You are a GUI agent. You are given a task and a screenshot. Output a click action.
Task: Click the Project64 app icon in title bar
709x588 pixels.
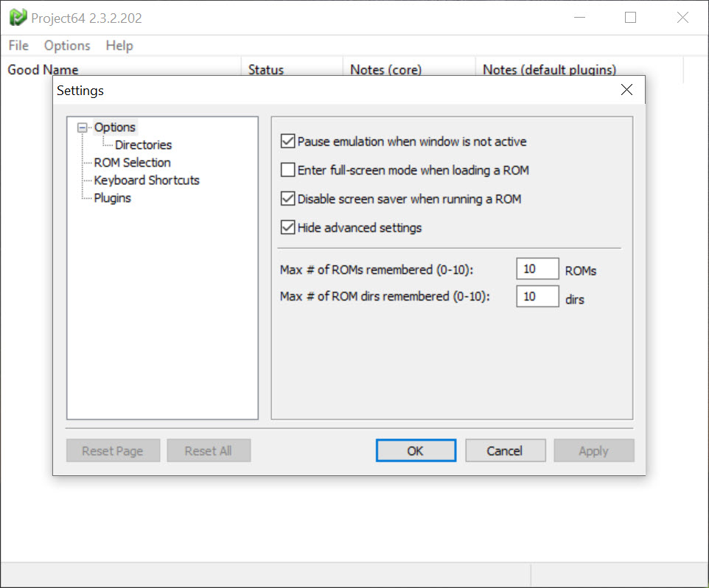coord(18,18)
